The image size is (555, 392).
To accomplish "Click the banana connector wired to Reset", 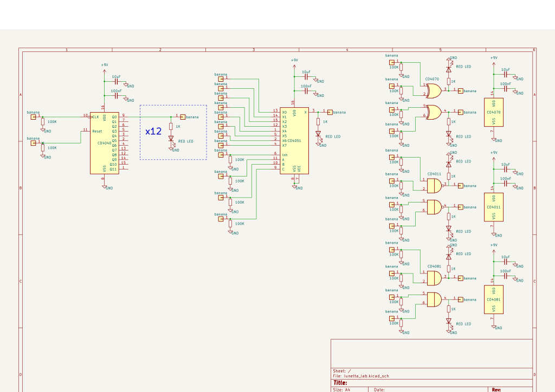I will tap(34, 143).
